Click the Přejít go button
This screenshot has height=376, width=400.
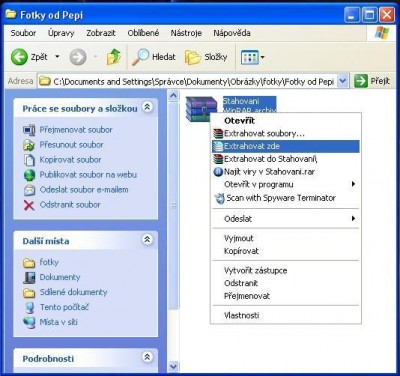tap(372, 81)
